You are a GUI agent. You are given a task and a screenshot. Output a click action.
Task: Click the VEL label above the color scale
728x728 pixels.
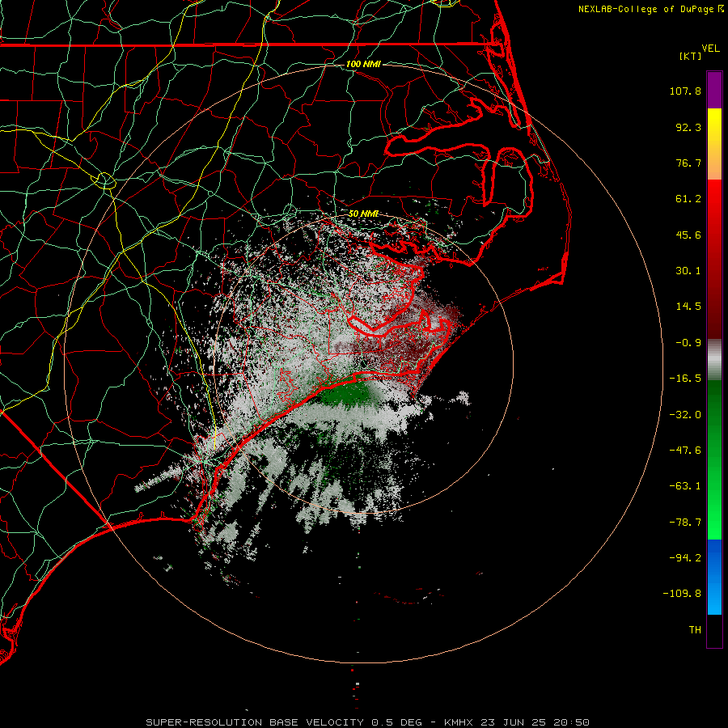click(710, 49)
